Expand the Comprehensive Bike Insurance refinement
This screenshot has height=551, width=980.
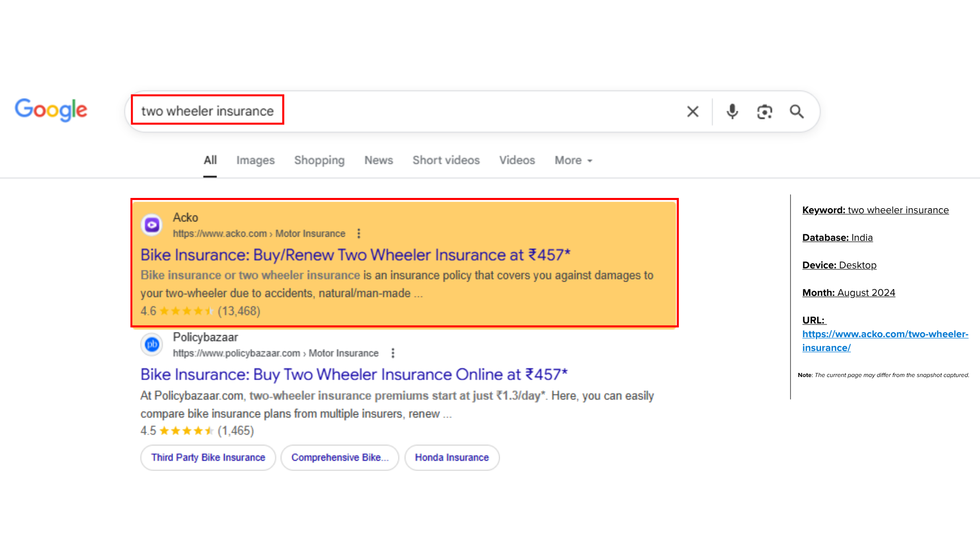339,458
